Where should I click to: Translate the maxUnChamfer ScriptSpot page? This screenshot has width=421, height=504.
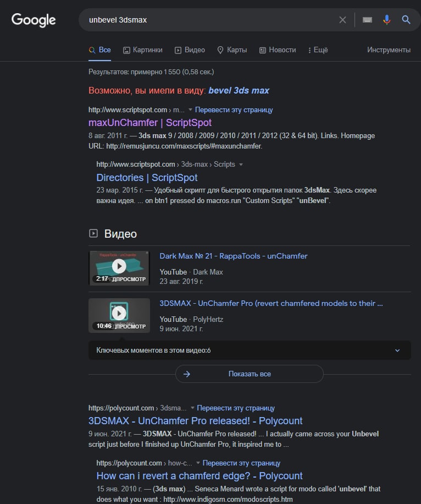pyautogui.click(x=234, y=110)
